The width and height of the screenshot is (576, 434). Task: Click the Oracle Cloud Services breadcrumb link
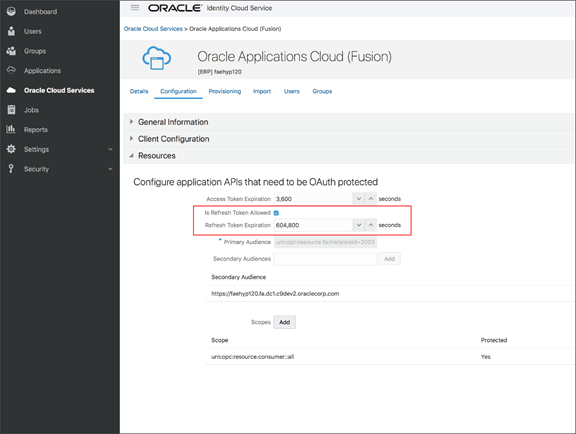pyautogui.click(x=153, y=29)
